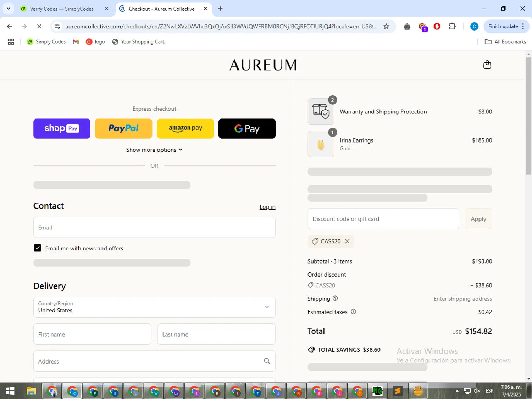View site information icon in address bar

click(57, 26)
